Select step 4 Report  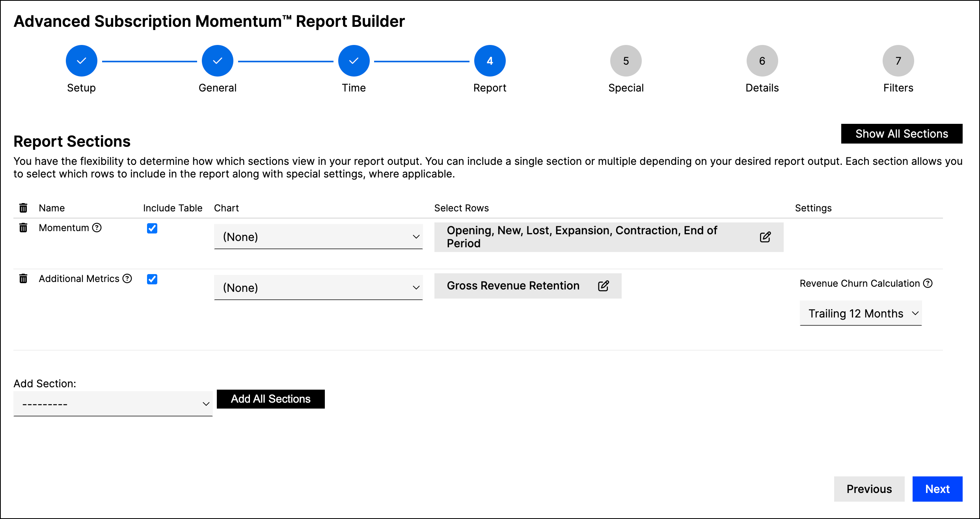point(490,61)
